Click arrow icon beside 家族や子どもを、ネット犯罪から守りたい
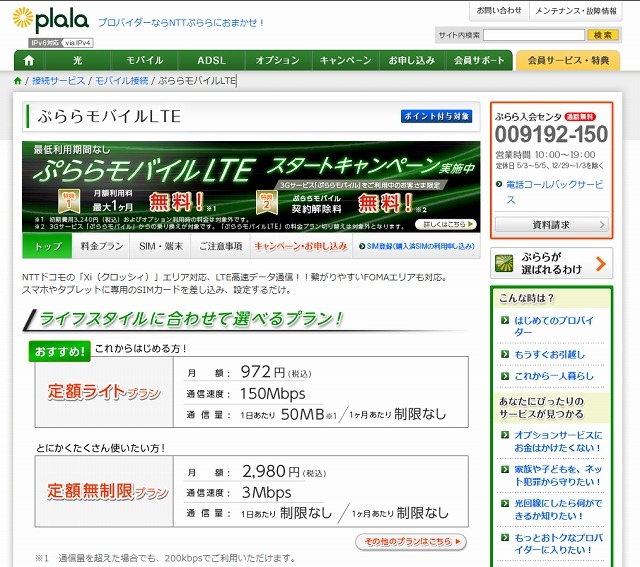 click(x=505, y=469)
